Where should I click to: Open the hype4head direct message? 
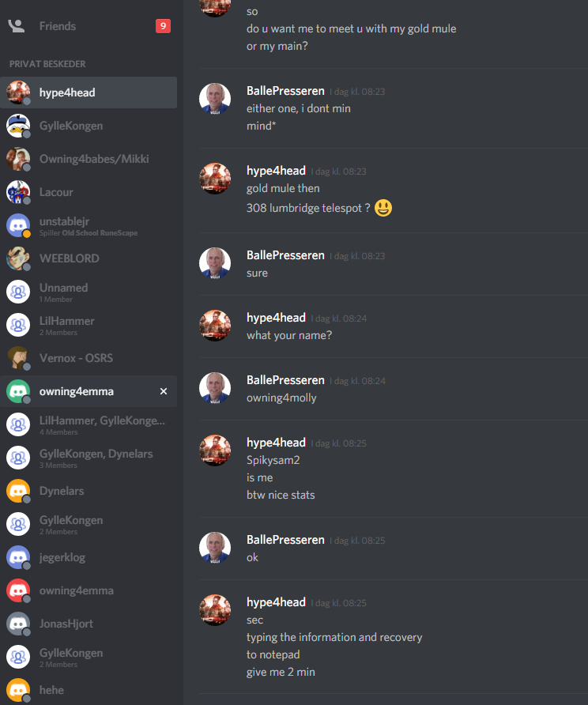89,92
